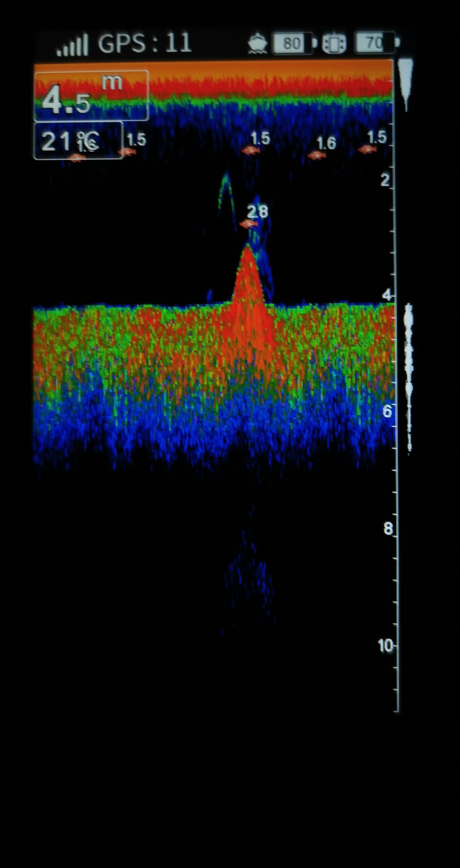Select the center 1.5 fish icon above the 2.8 fish
Viewport: 460px width, 868px height.
tap(250, 150)
